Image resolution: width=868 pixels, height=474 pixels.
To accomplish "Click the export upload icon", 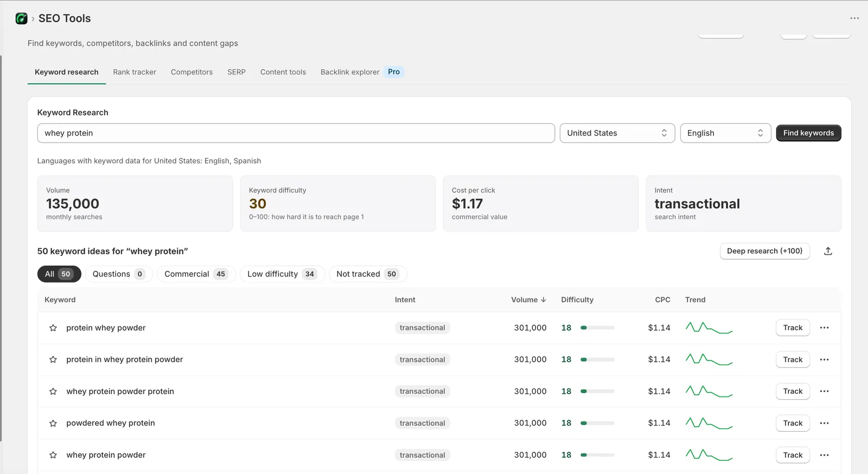I will point(828,251).
